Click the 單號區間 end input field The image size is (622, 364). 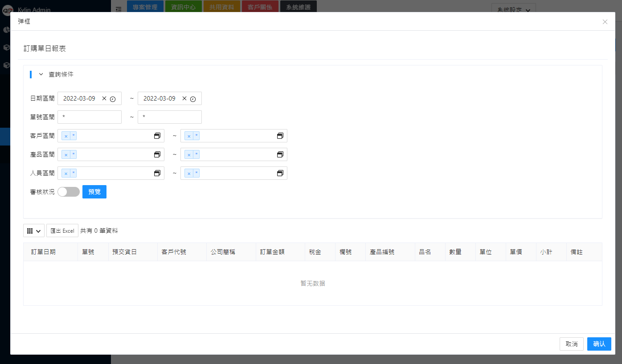170,117
